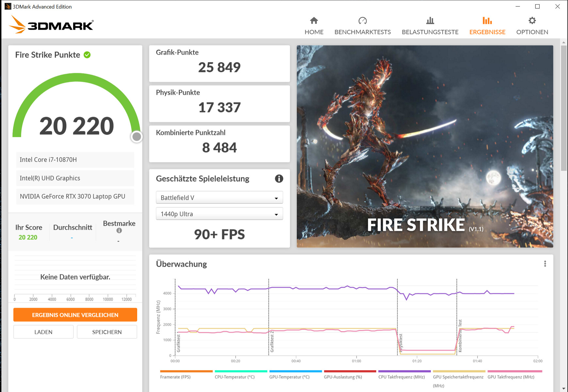
Task: Click the vertical scrollbar thumb
Action: pyautogui.click(x=564, y=108)
